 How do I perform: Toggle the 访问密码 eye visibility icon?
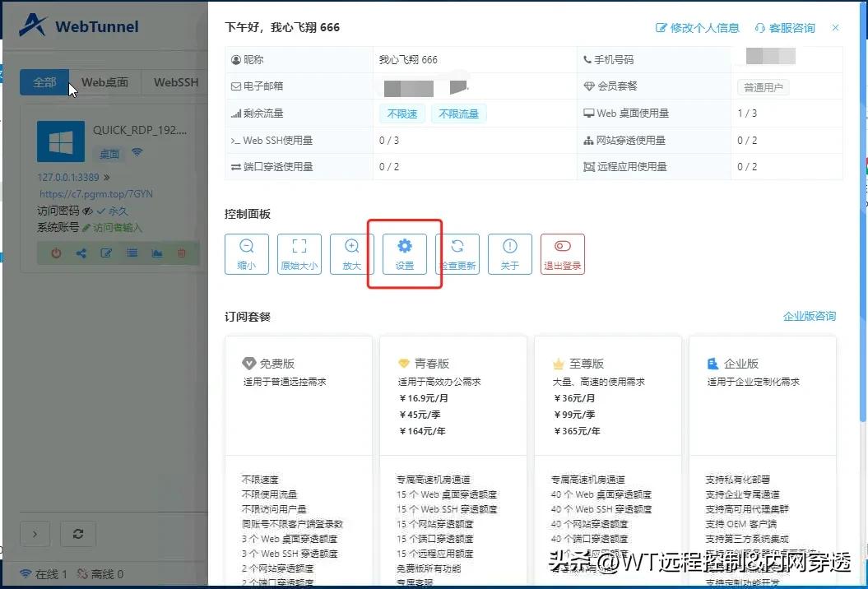pyautogui.click(x=87, y=211)
